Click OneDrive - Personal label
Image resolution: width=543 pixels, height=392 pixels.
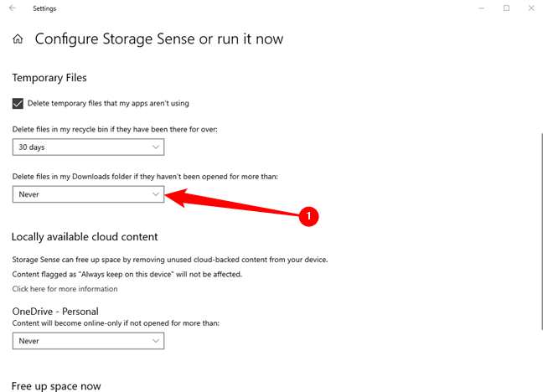(55, 312)
